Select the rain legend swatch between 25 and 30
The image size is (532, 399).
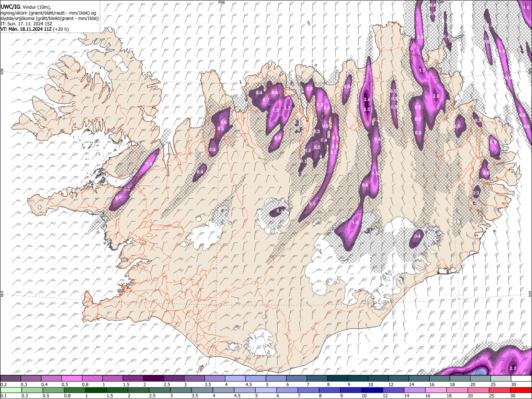499,390
